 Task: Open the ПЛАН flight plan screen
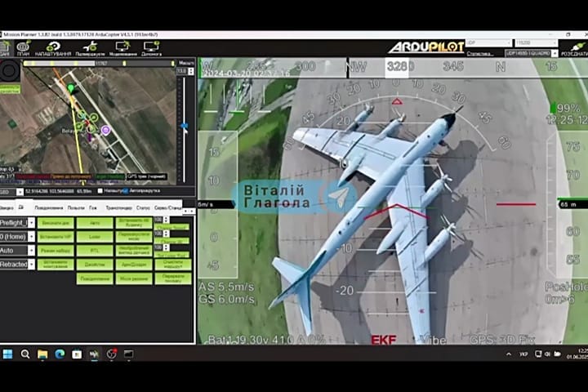23,48
